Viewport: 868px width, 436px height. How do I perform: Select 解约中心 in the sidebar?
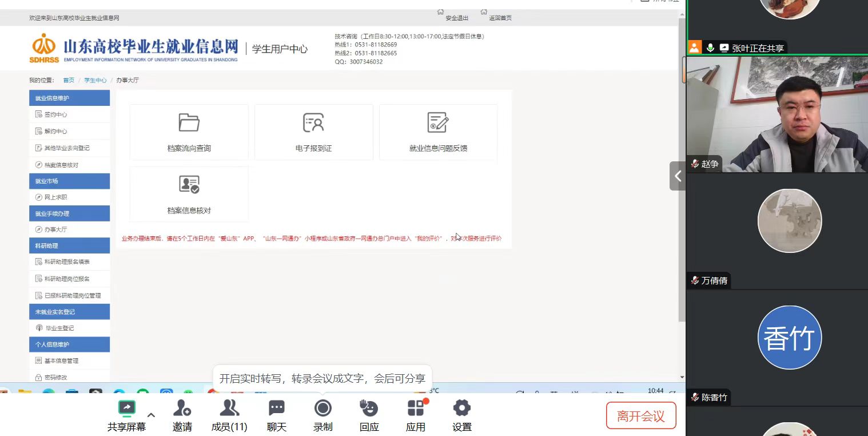tap(69, 132)
